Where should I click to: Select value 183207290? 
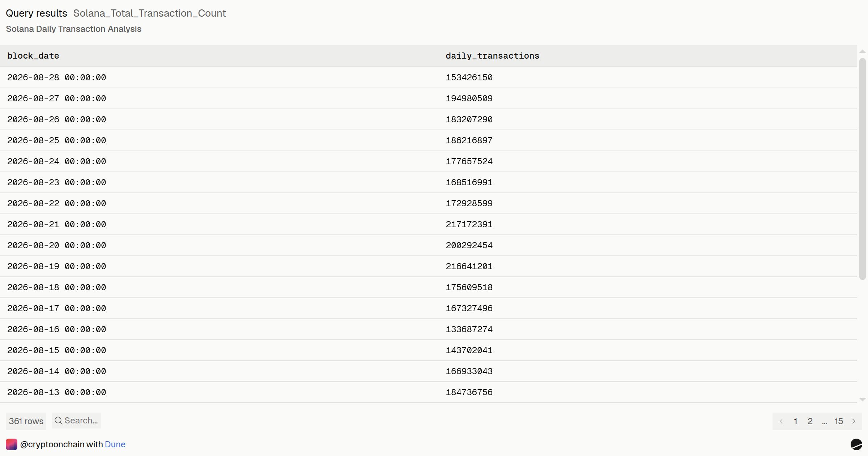[469, 119]
